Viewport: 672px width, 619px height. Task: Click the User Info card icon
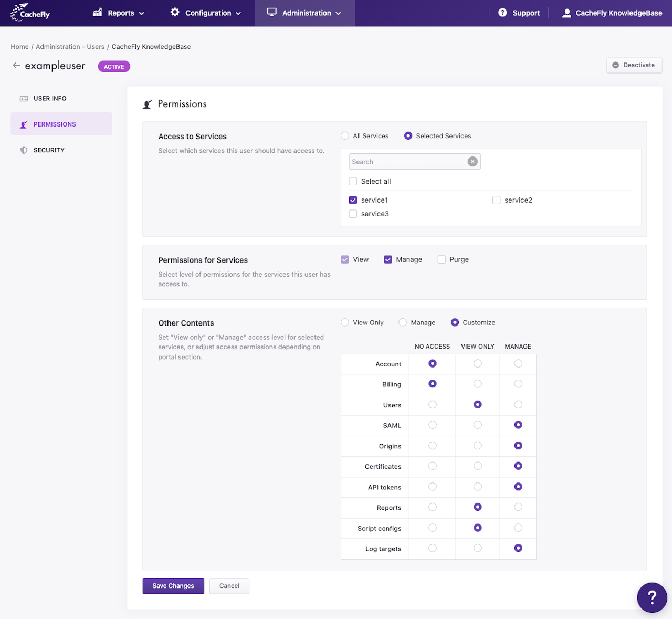coord(24,99)
